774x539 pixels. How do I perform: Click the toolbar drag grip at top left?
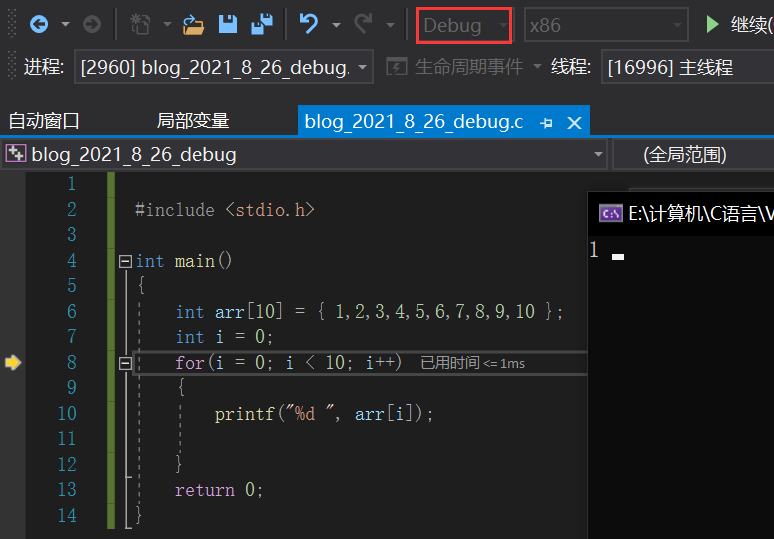pyautogui.click(x=12, y=24)
